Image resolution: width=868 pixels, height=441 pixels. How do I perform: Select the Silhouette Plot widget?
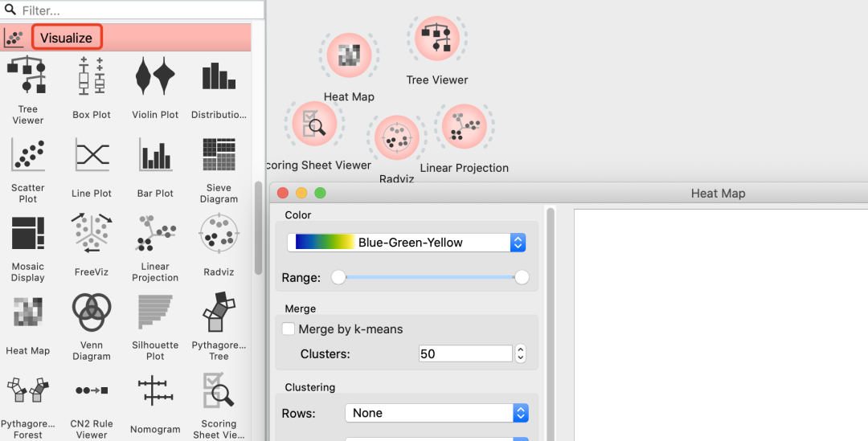point(155,327)
